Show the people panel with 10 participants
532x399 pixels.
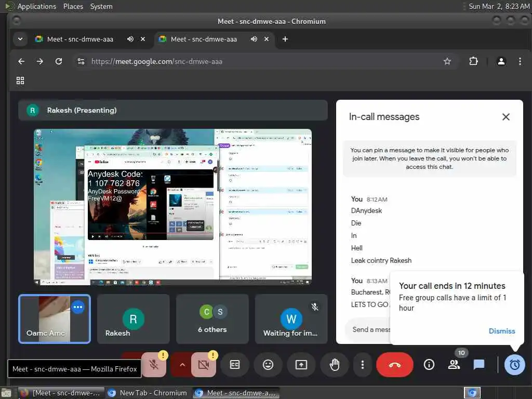pyautogui.click(x=454, y=365)
